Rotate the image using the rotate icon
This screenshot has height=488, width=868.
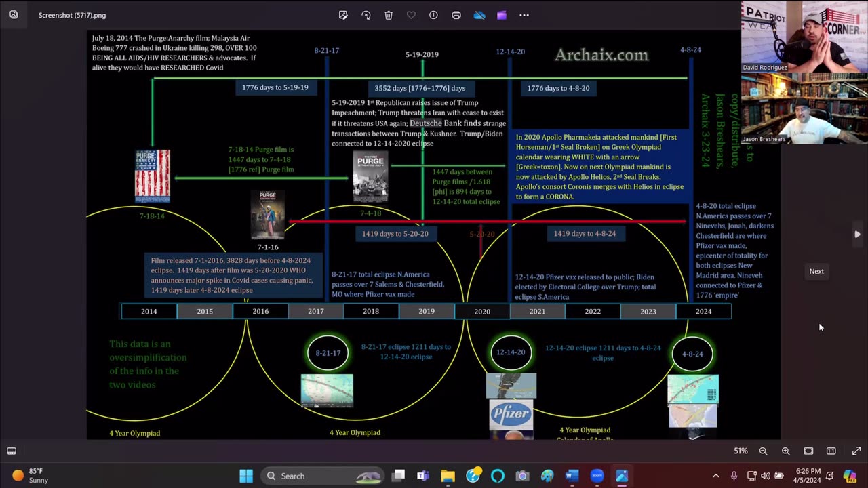[366, 15]
